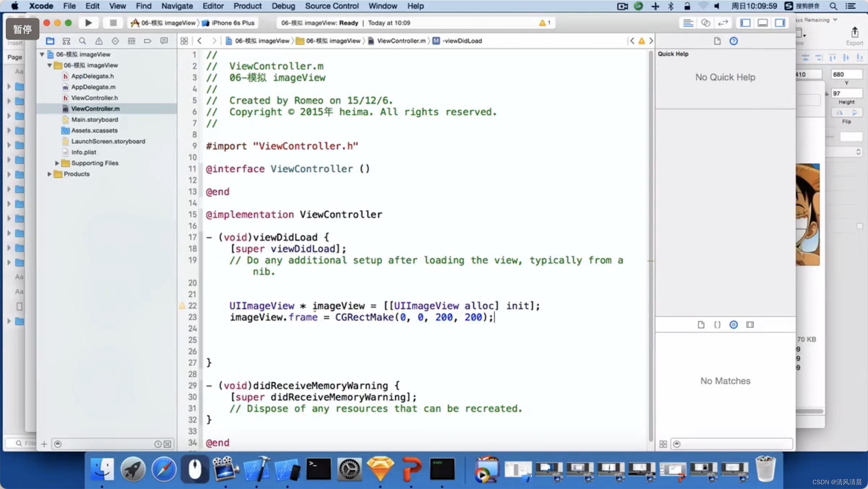868x489 pixels.
Task: Open the Debug menu in menu bar
Action: (x=282, y=6)
